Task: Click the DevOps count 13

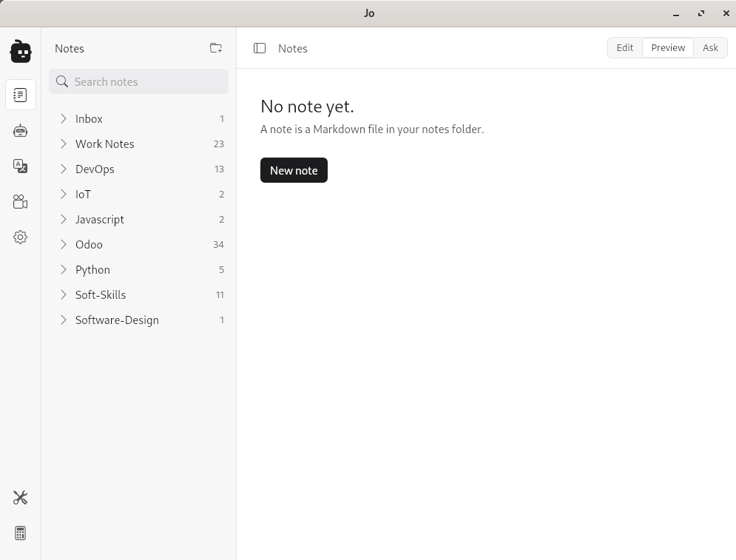Action: (219, 169)
